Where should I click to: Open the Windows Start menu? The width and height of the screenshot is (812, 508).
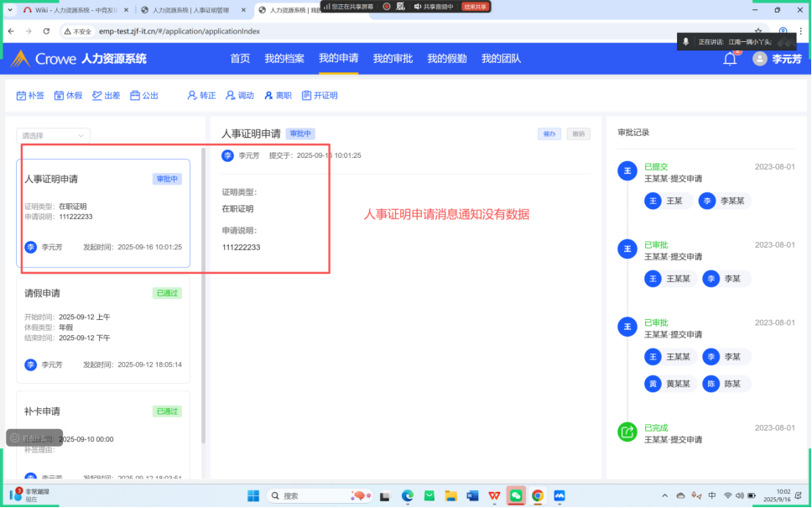(x=253, y=496)
